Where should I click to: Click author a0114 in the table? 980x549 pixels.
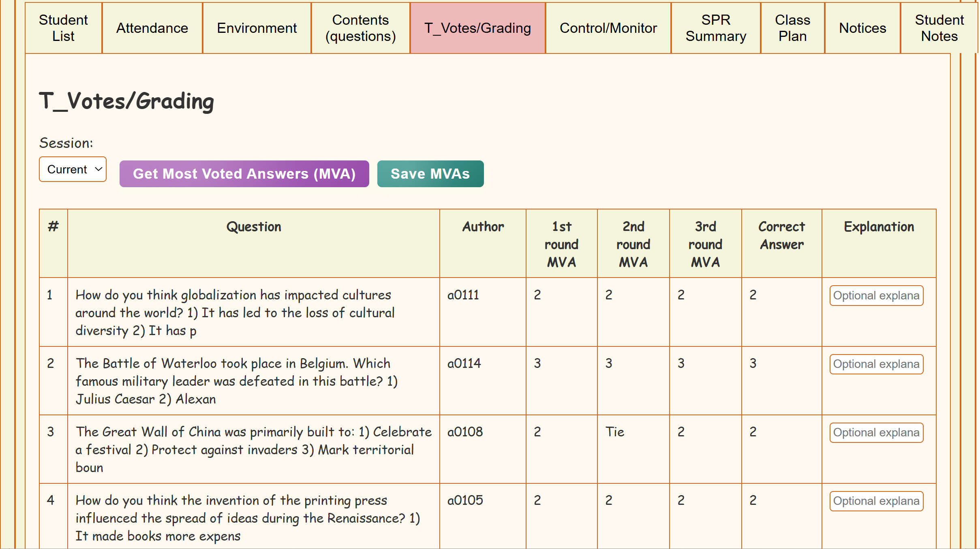click(x=464, y=363)
